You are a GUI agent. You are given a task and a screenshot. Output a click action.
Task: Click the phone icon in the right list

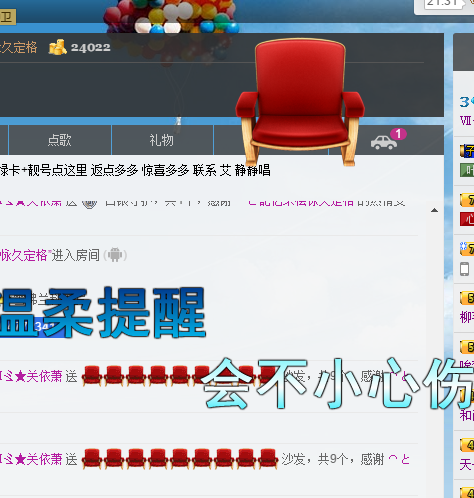click(x=464, y=269)
